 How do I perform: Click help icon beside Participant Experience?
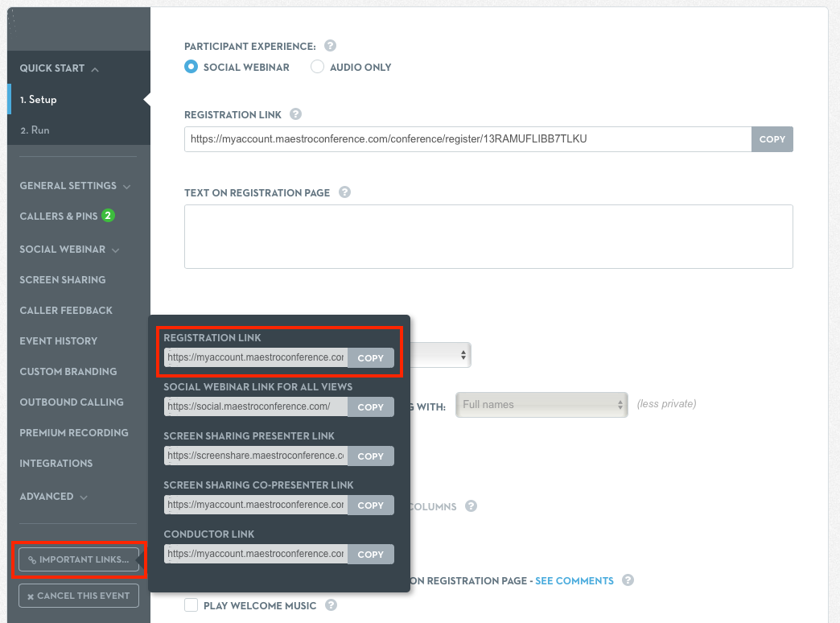pyautogui.click(x=330, y=46)
